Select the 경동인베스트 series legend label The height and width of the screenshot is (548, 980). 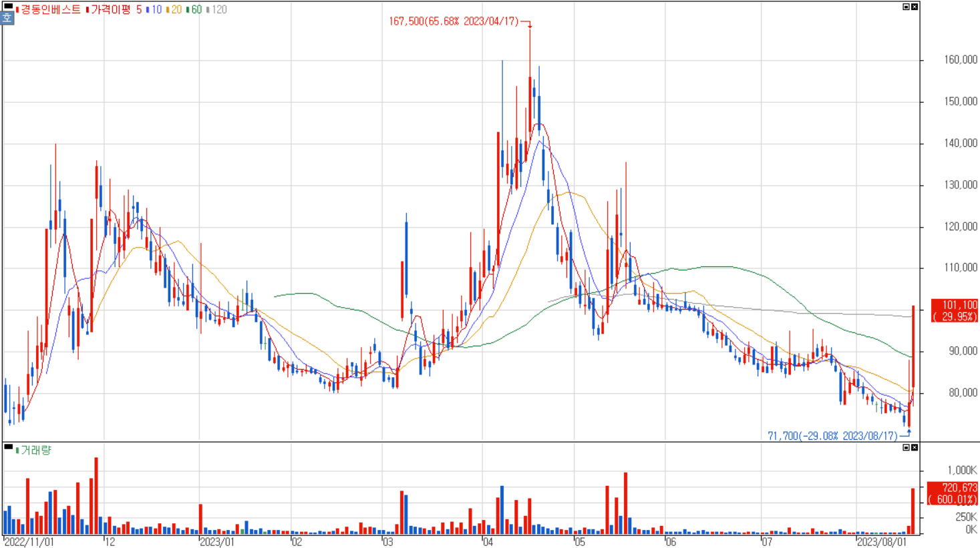click(50, 10)
